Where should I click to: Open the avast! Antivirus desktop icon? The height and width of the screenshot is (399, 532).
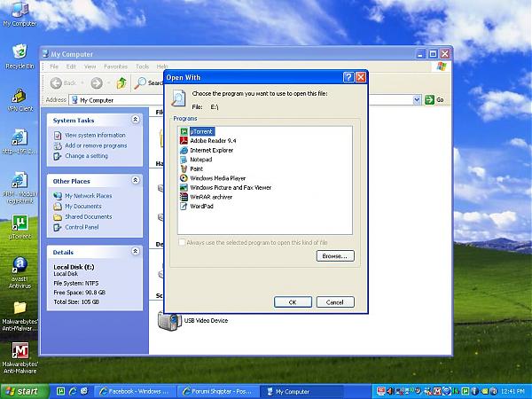(x=20, y=272)
